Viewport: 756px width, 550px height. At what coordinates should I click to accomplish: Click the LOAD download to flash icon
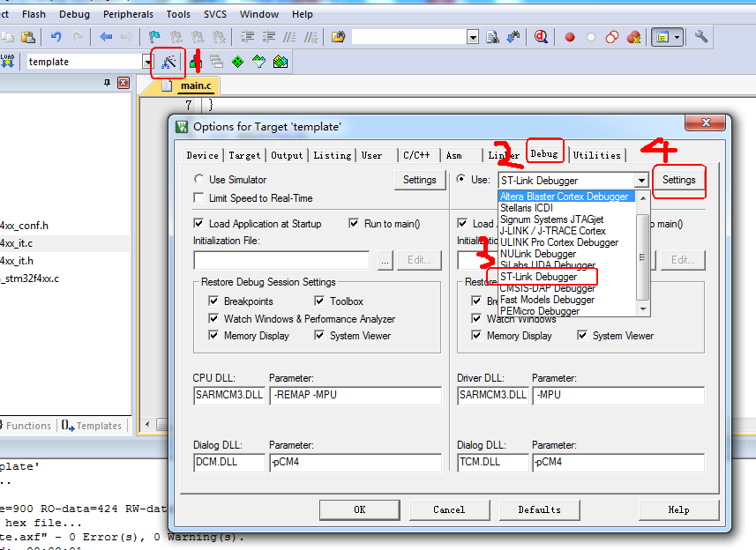coord(7,61)
